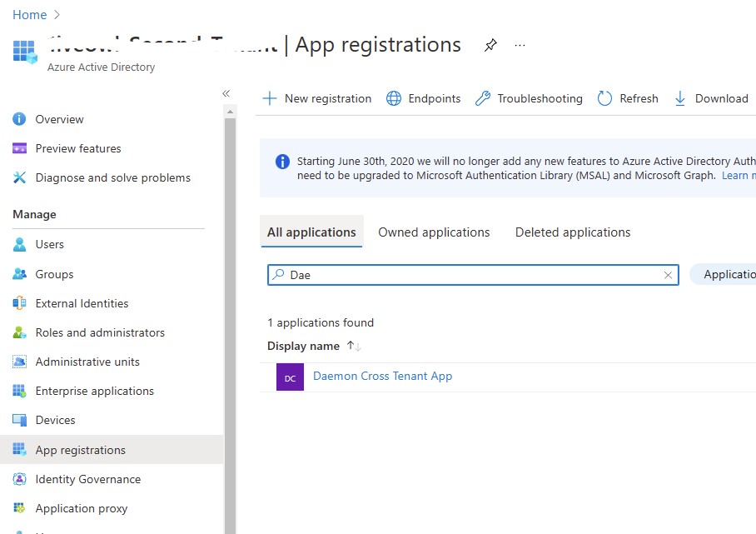756x534 pixels.
Task: Collapse the left navigation menu
Action: tap(226, 93)
